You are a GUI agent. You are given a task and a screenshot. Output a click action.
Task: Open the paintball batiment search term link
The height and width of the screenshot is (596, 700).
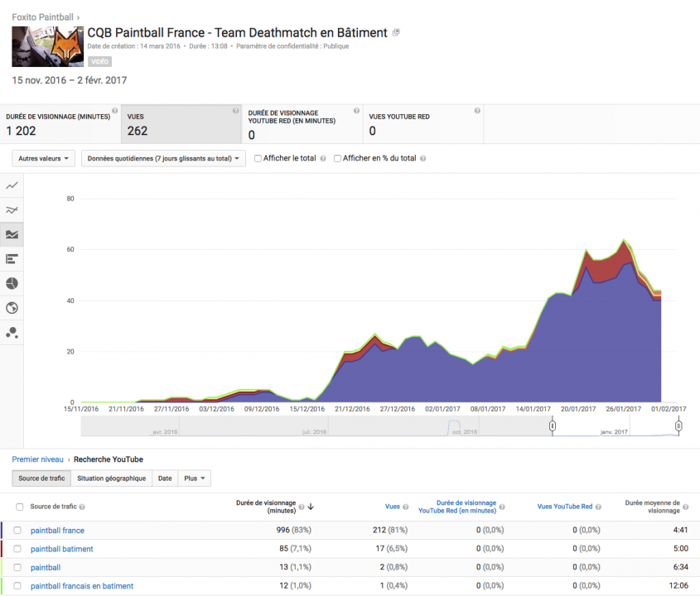[61, 549]
